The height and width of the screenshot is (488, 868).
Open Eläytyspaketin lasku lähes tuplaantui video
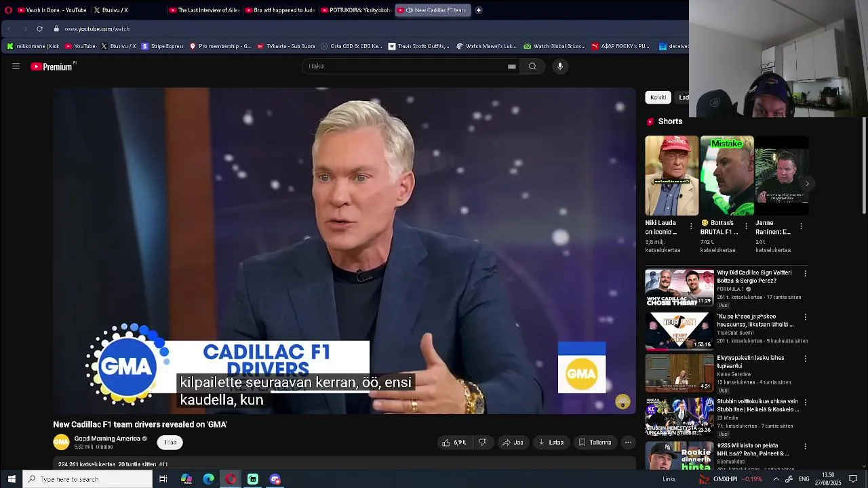[x=679, y=373]
